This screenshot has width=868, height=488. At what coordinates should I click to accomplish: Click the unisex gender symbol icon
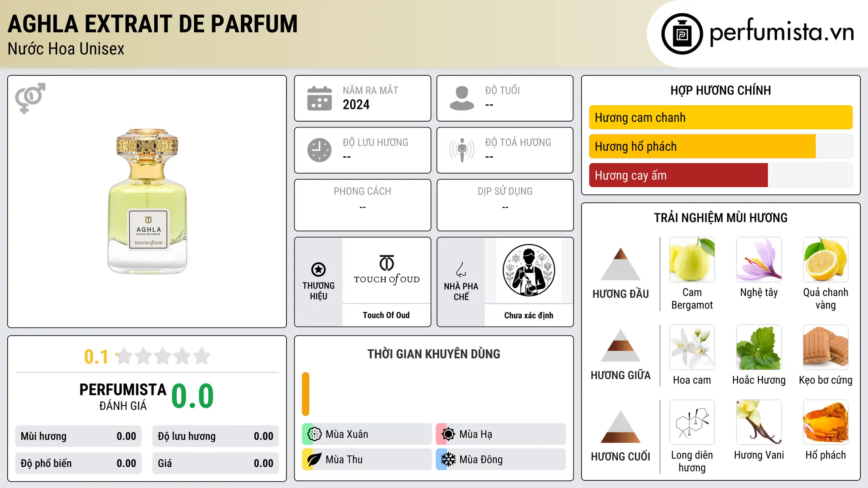[x=30, y=98]
